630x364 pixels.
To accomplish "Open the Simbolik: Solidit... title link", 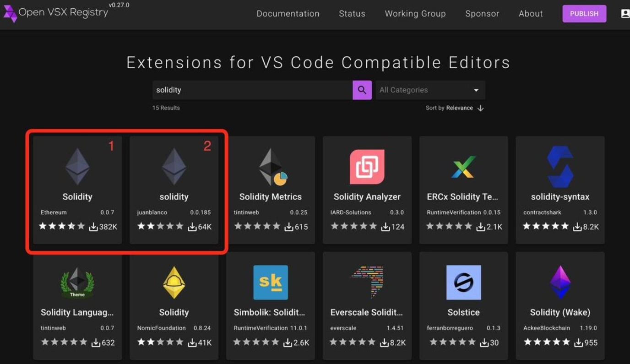I will click(x=270, y=312).
